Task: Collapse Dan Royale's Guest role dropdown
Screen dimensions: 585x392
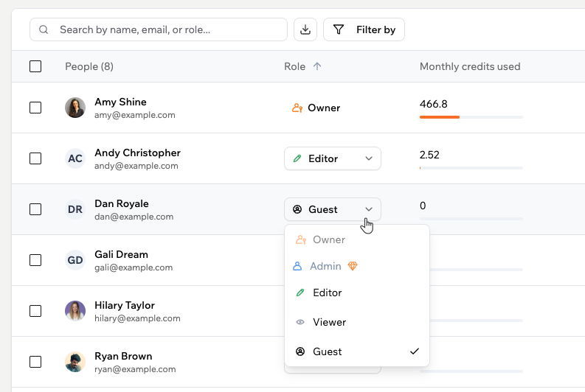Action: (333, 209)
